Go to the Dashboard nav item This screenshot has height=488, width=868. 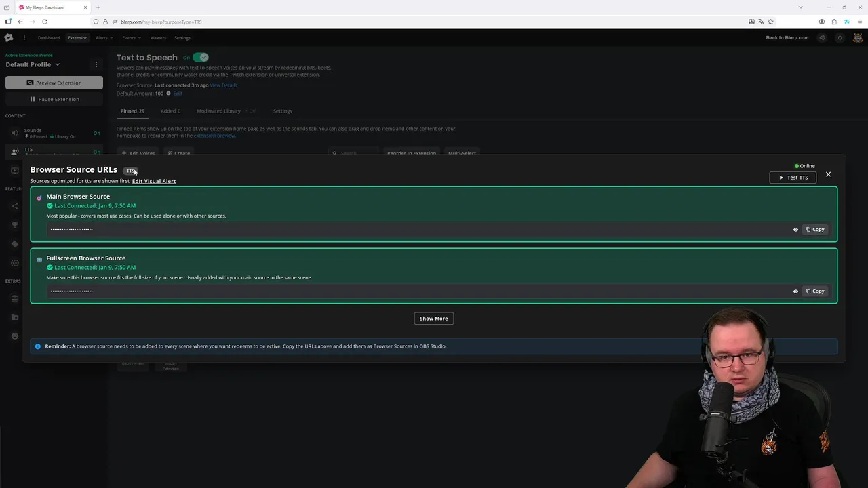(49, 38)
